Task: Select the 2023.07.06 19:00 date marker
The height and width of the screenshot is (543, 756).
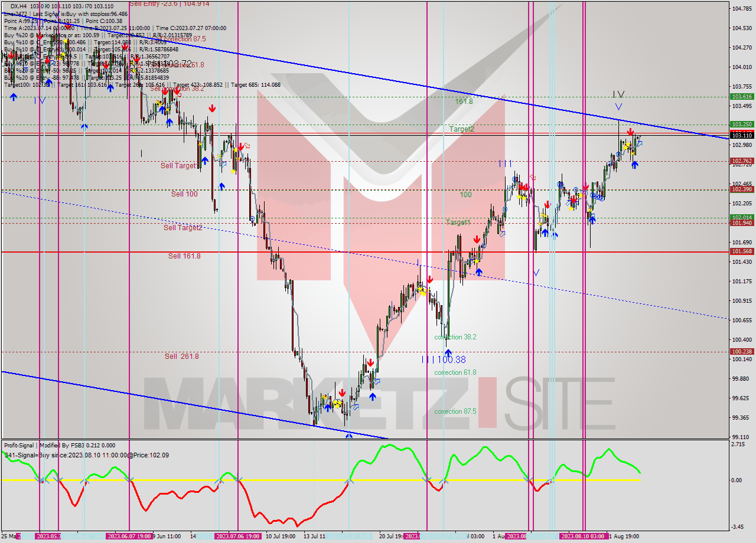Action: [x=237, y=536]
